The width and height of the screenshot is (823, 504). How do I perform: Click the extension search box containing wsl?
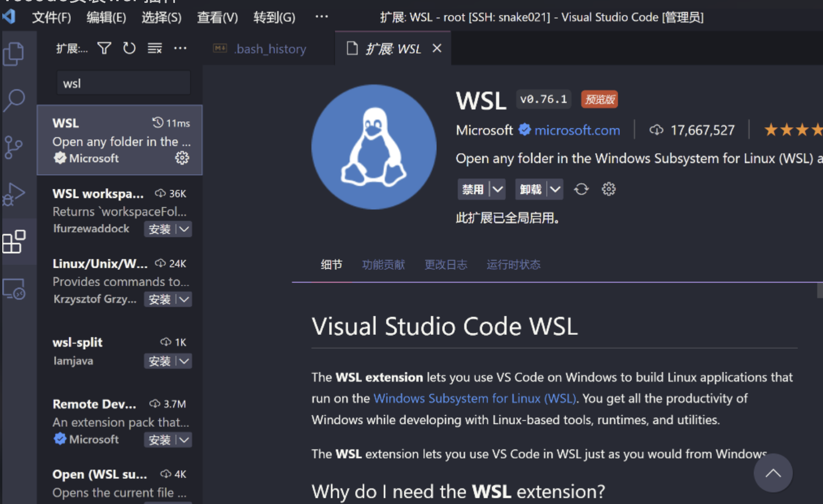coord(123,83)
